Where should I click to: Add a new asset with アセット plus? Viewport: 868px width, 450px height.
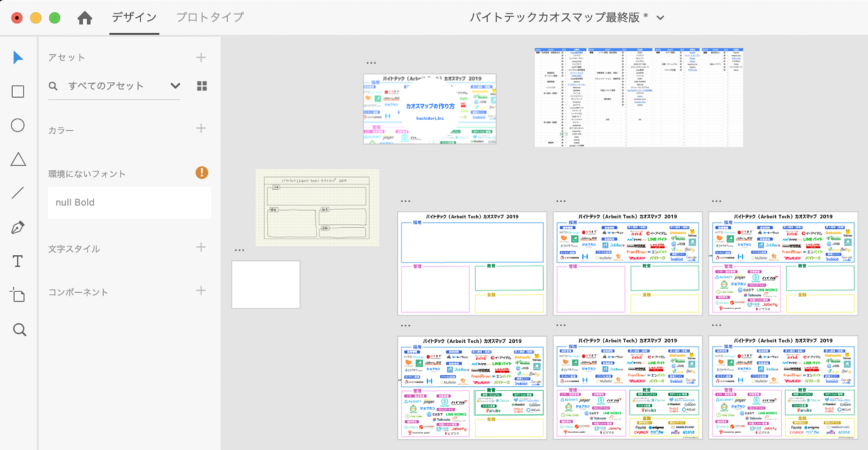coord(201,58)
